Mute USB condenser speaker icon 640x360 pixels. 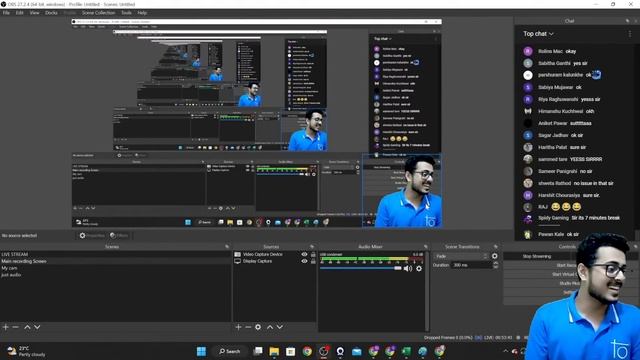click(x=407, y=268)
